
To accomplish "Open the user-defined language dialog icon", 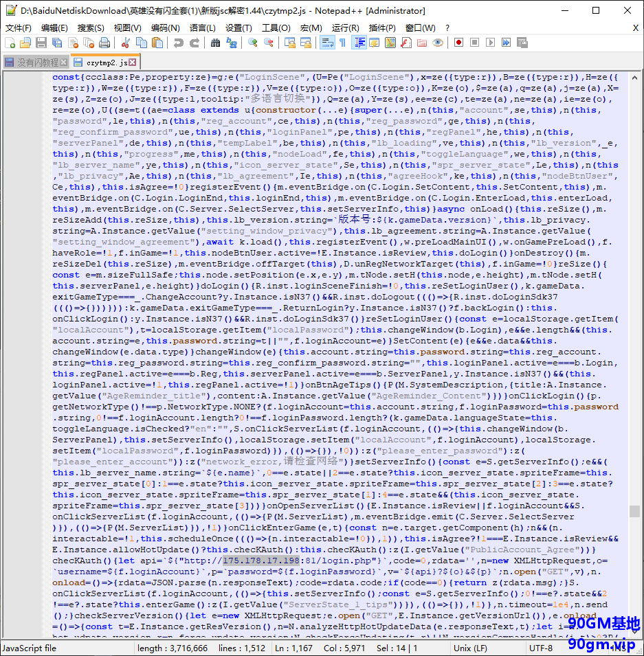I will pyautogui.click(x=375, y=43).
